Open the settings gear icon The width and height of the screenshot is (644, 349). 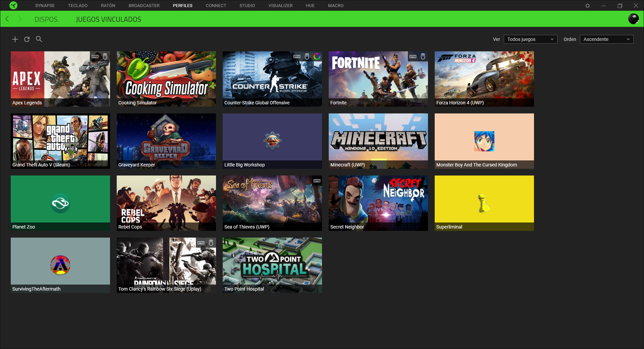(588, 6)
